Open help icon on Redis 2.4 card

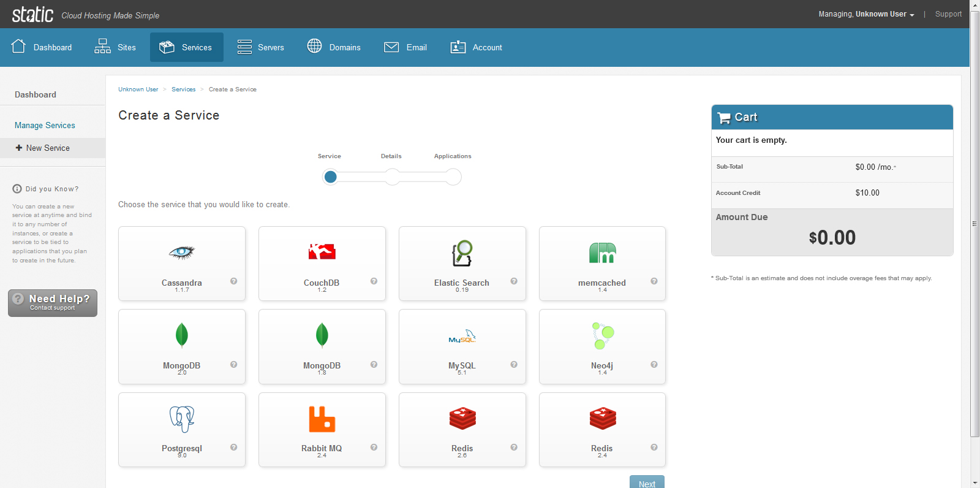pyautogui.click(x=654, y=447)
